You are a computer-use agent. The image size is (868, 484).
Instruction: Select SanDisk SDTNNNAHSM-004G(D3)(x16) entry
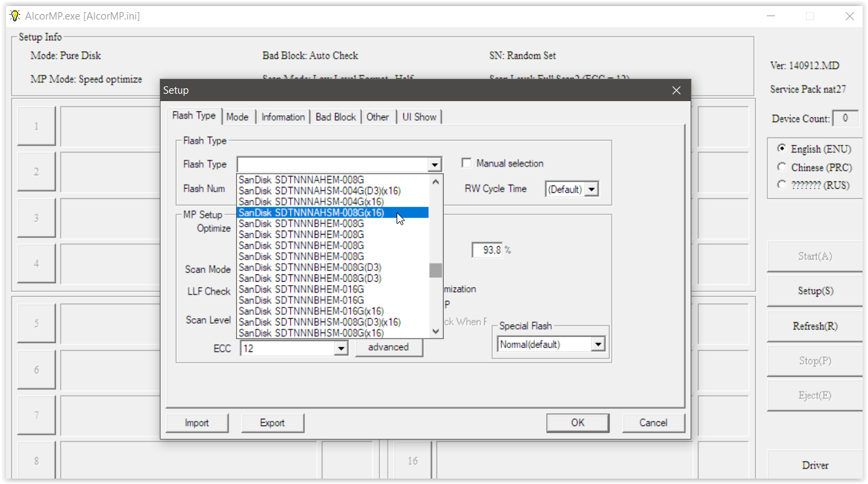pyautogui.click(x=333, y=191)
